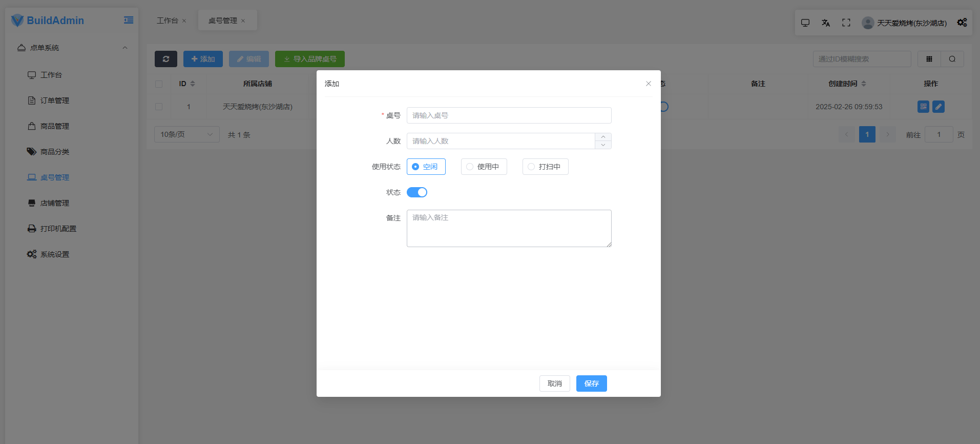Click the refresh table button

click(x=166, y=59)
